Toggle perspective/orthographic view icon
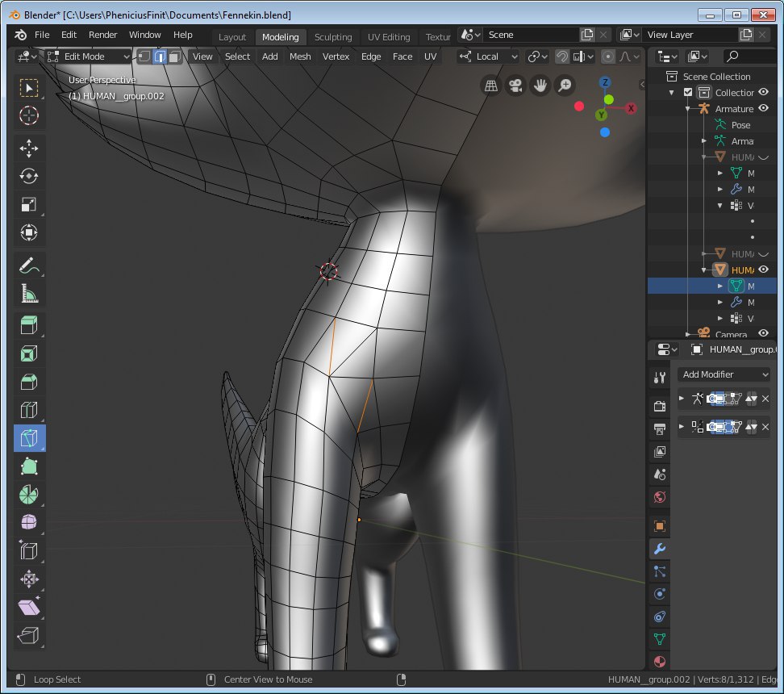The width and height of the screenshot is (784, 694). click(x=491, y=86)
